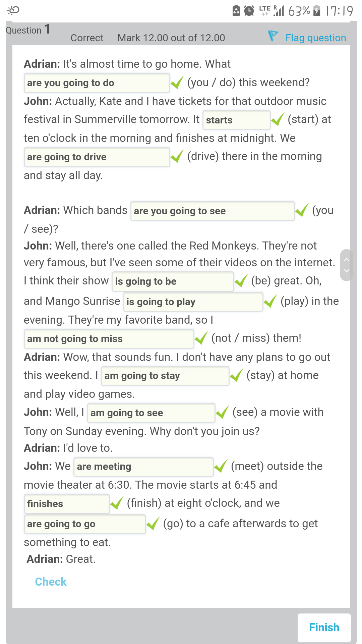The height and width of the screenshot is (644, 362).
Task: Click the checkmark next to 'are meeting'
Action: (221, 466)
